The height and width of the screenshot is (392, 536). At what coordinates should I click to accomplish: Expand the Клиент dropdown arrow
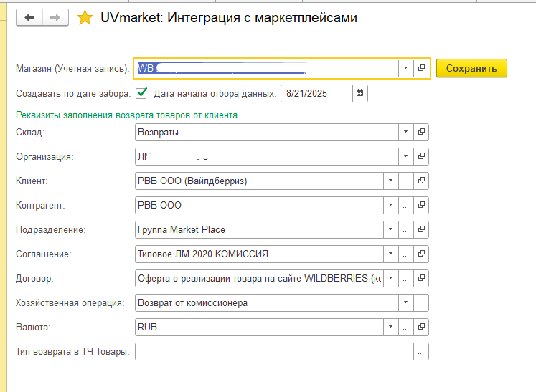coord(391,181)
